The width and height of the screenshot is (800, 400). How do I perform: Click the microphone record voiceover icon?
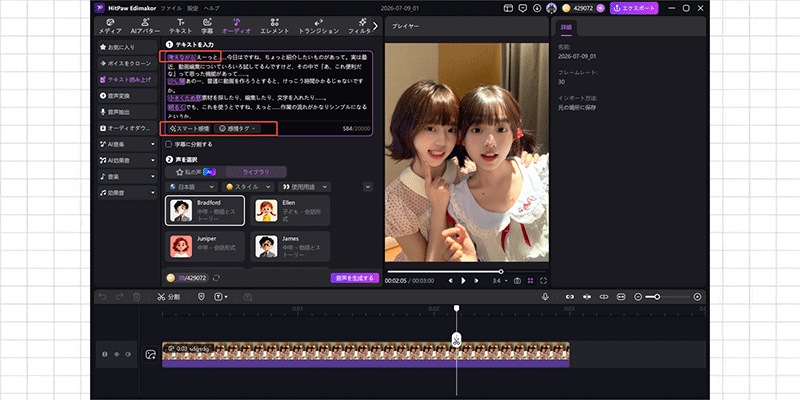click(x=545, y=296)
